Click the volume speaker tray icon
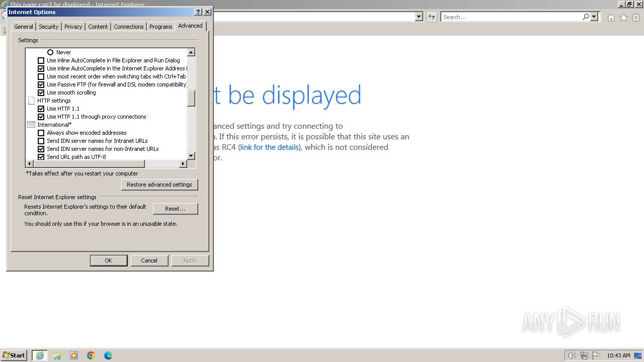 click(x=572, y=355)
